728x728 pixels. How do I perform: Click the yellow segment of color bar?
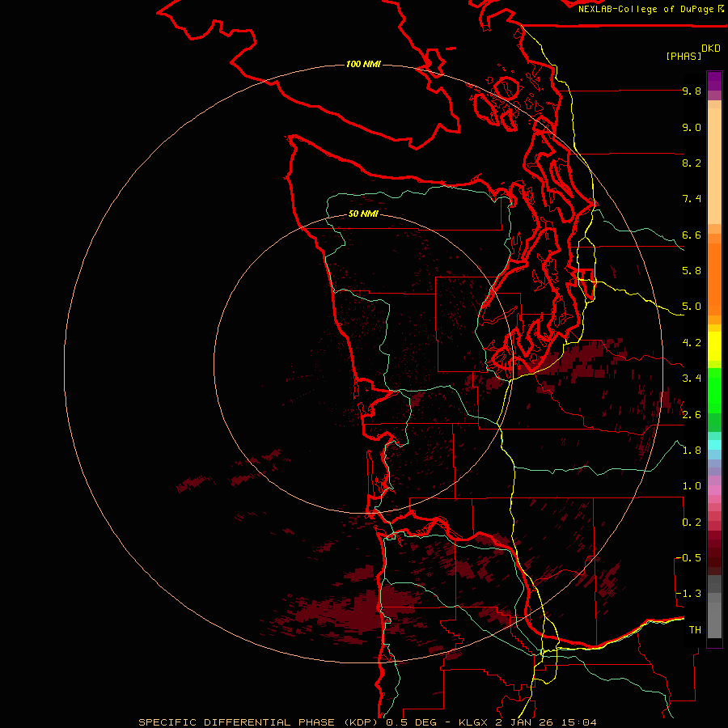(714, 346)
